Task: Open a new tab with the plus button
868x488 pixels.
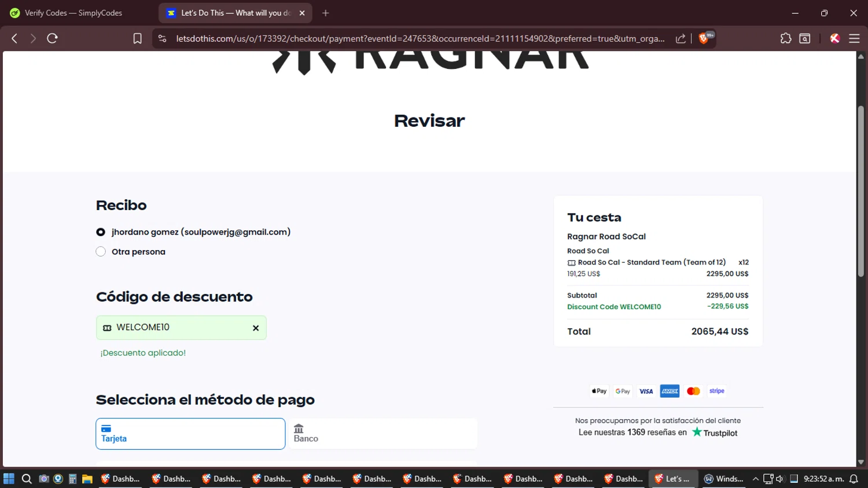Action: pyautogui.click(x=326, y=13)
